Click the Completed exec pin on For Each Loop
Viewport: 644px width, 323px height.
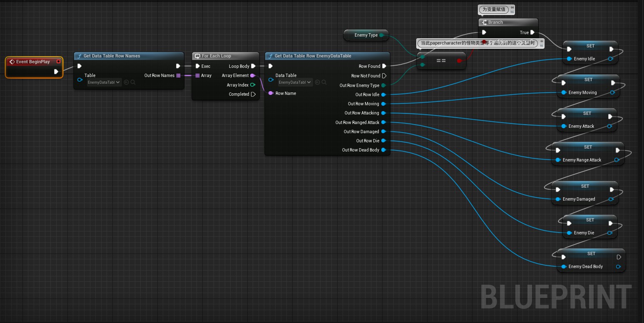click(x=253, y=94)
